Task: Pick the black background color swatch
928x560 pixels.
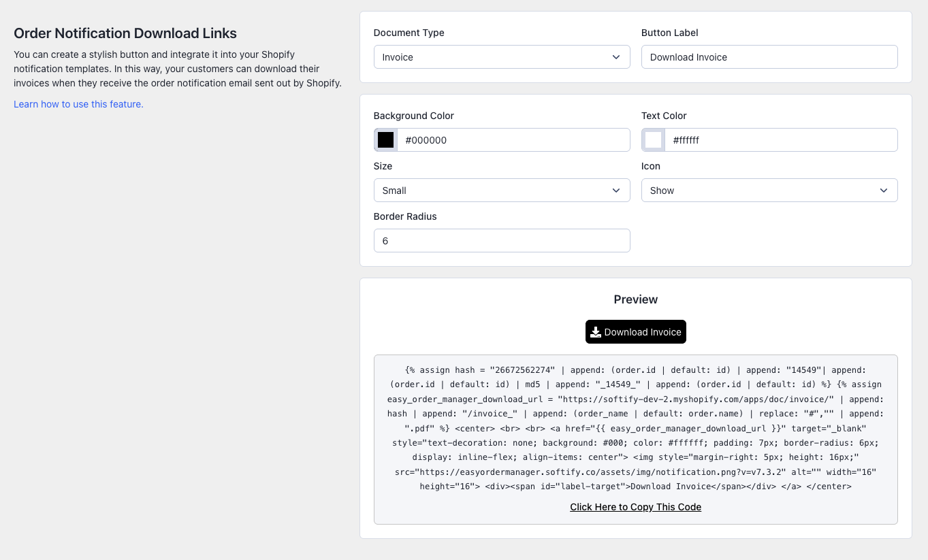Action: (386, 140)
